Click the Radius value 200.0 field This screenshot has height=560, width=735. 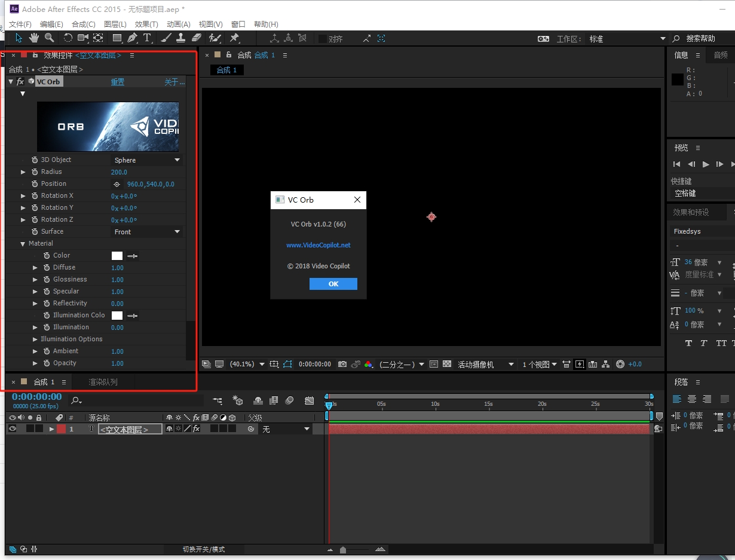119,172
